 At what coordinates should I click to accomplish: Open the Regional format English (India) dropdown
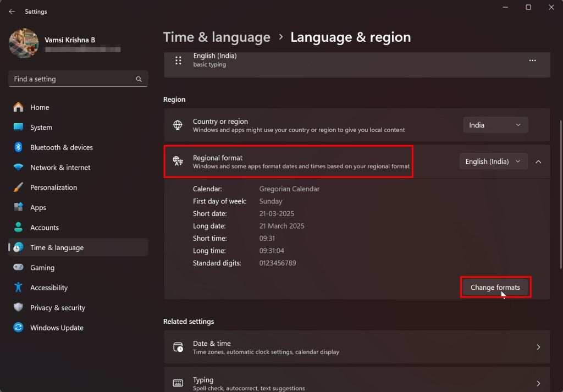pos(493,162)
